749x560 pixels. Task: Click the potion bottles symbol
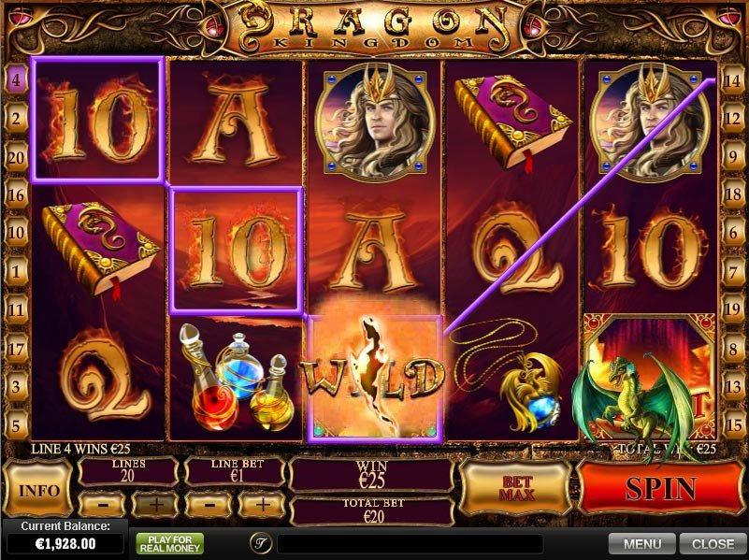click(236, 377)
